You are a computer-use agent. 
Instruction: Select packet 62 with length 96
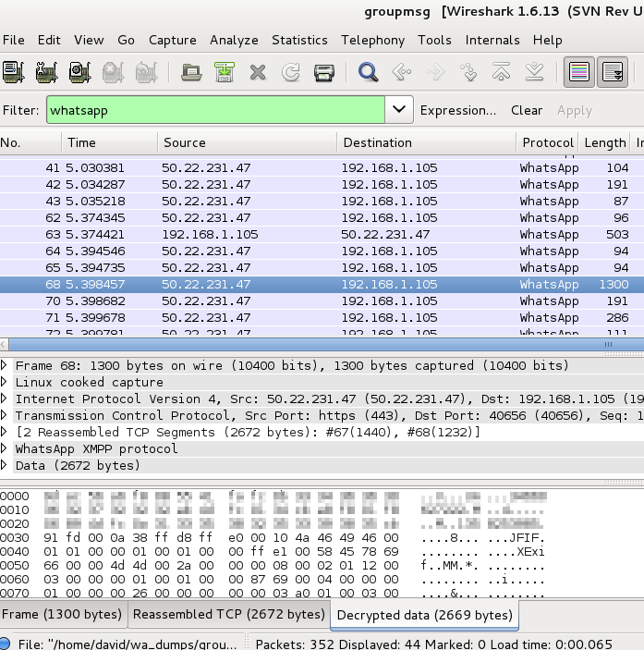tap(322, 217)
